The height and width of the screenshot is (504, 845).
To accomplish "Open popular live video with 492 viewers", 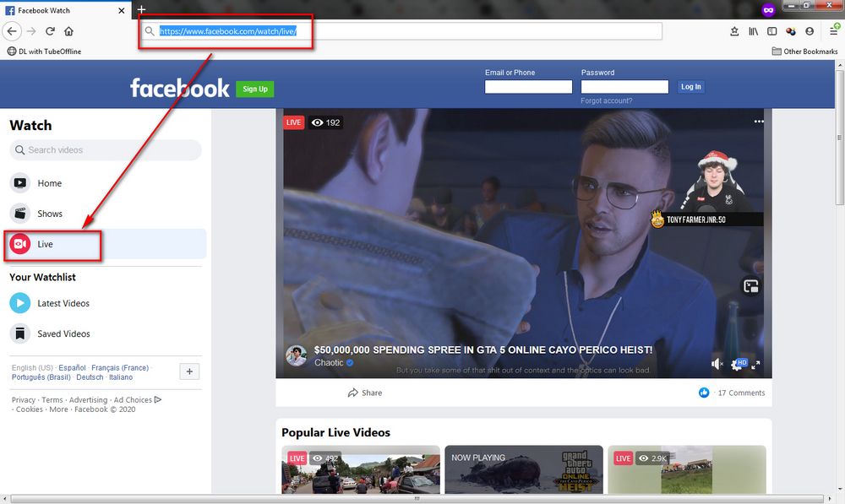I will (361, 469).
